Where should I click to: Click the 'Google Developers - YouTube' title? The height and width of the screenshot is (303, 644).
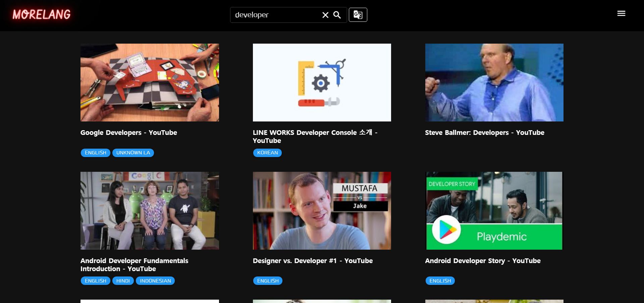(x=129, y=133)
